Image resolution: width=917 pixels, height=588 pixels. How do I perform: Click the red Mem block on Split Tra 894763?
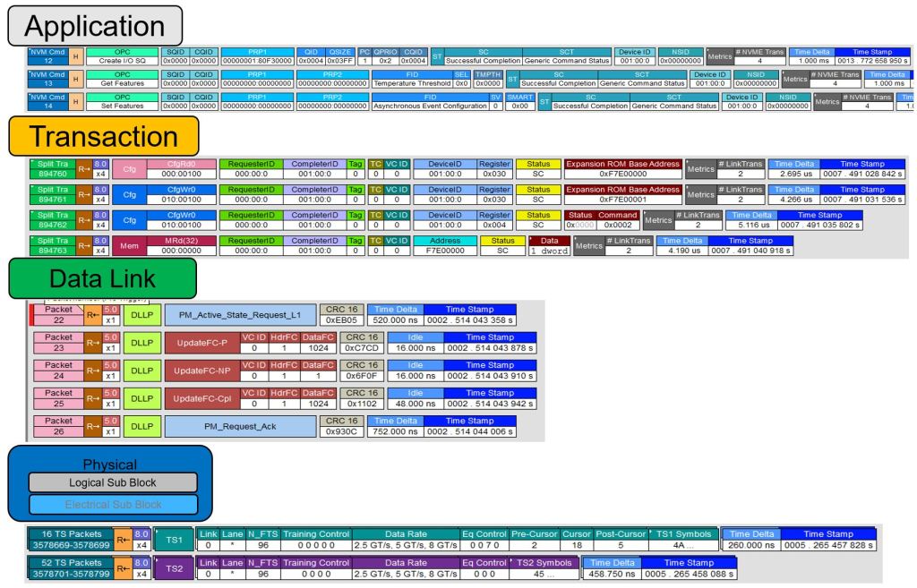click(129, 245)
